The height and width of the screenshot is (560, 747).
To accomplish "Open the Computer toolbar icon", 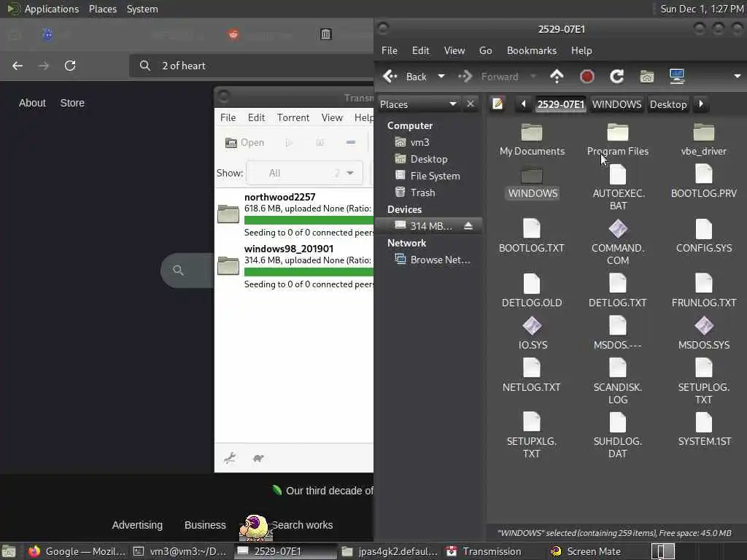I will pos(676,76).
